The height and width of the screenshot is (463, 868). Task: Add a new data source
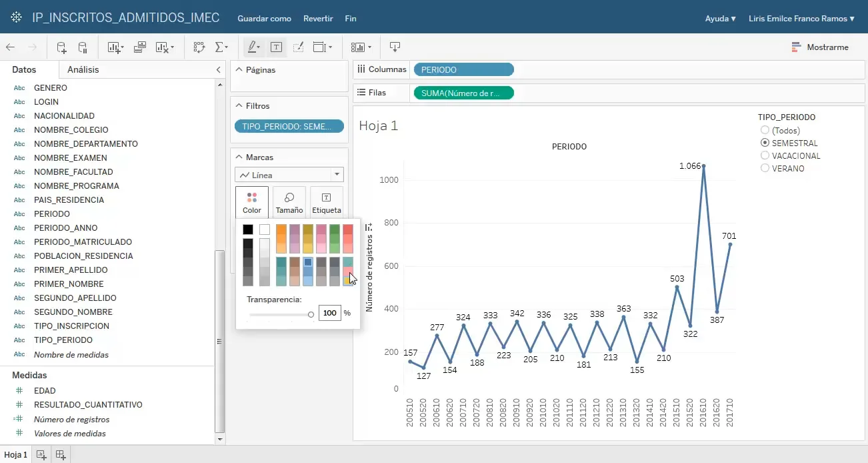[61, 47]
